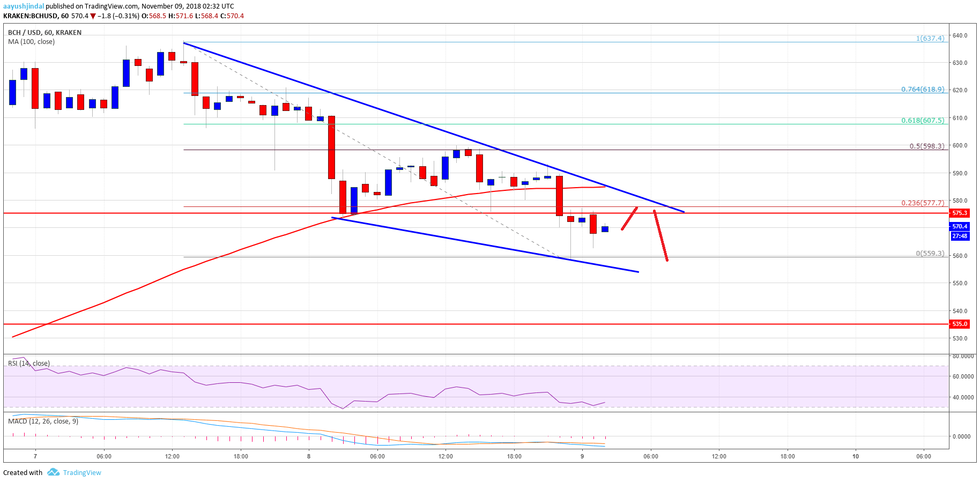Image resolution: width=980 pixels, height=482 pixels.
Task: Click the MA (100, close) indicator label
Action: tap(31, 42)
